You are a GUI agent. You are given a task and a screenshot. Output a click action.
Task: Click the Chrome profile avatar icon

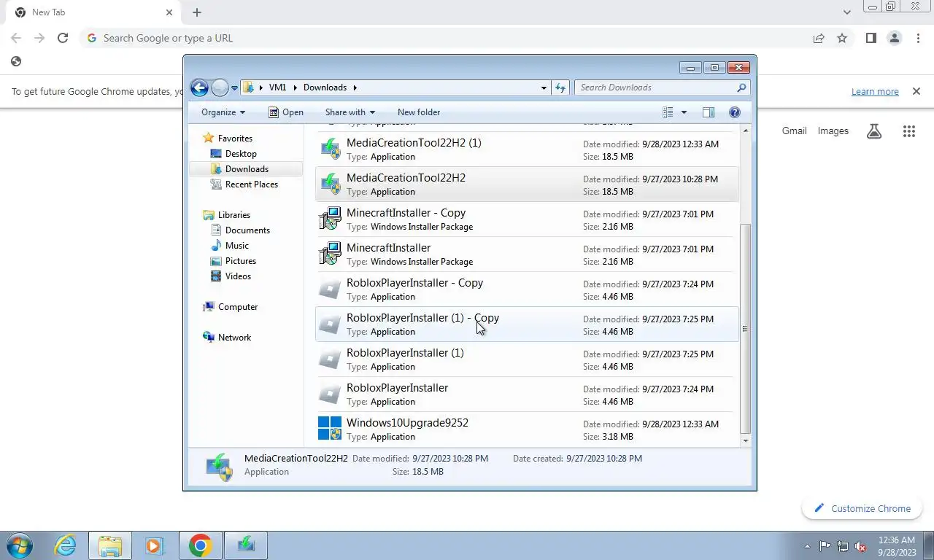click(895, 38)
